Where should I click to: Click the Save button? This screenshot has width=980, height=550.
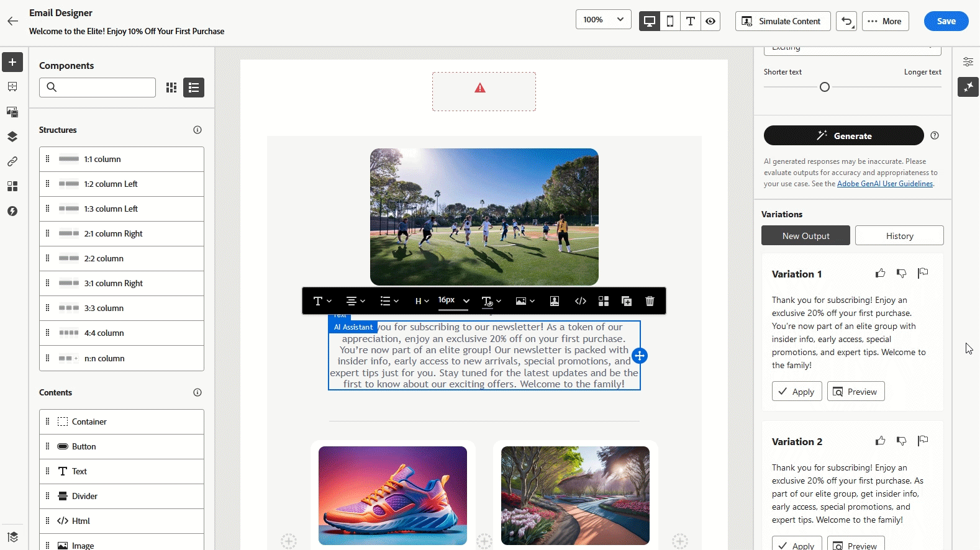946,21
